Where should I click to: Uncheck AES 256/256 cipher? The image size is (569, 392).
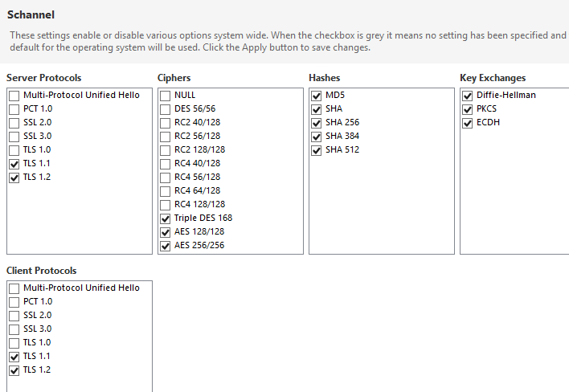[x=166, y=246]
